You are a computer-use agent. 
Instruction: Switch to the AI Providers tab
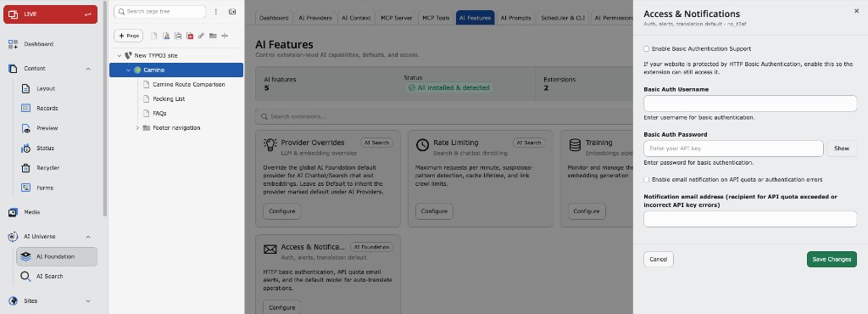(315, 18)
